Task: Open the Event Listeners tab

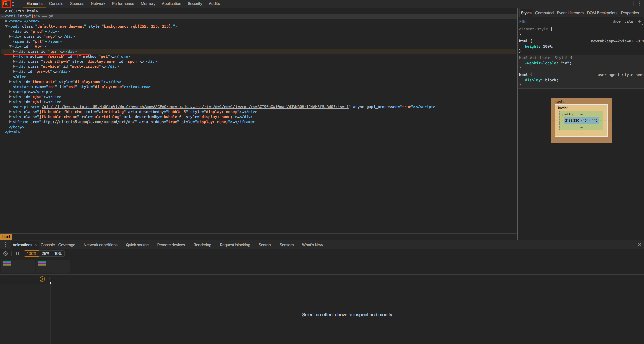Action: [570, 13]
